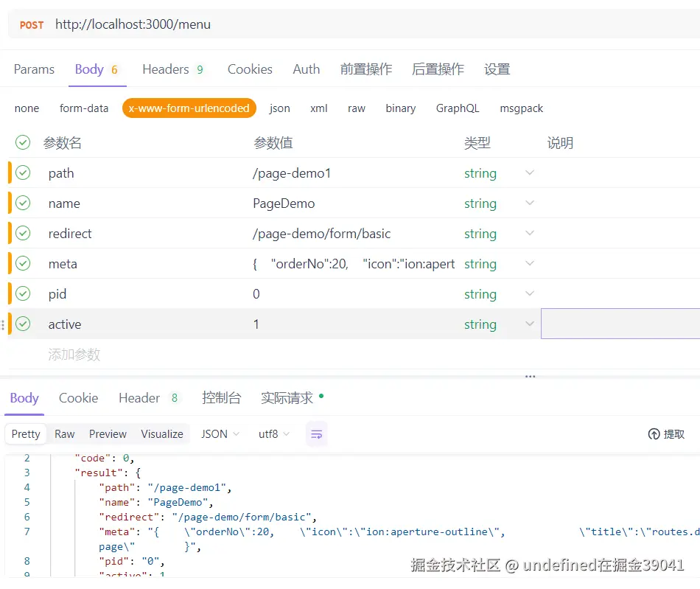
Task: Click the pid value 0 cell
Action: (x=256, y=294)
